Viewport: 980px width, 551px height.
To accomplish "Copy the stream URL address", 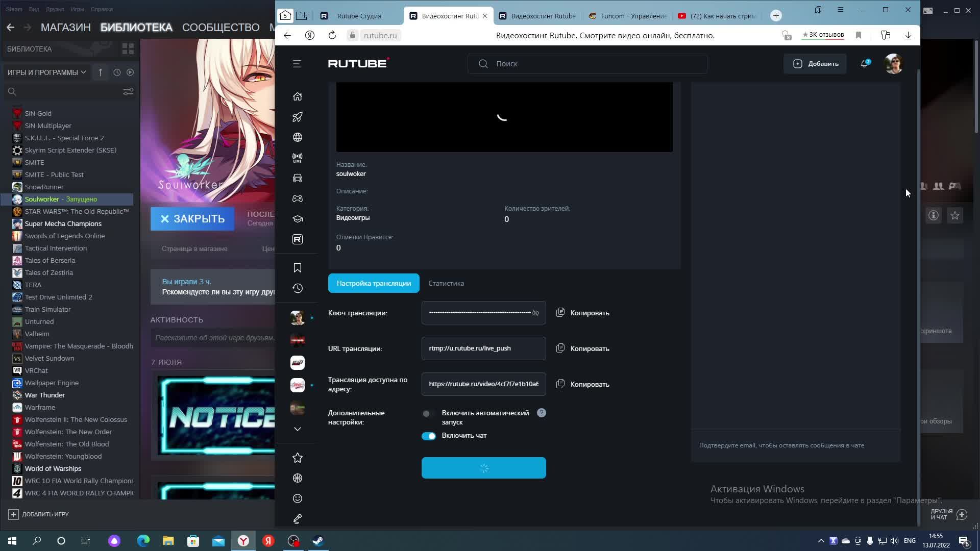I will [583, 348].
